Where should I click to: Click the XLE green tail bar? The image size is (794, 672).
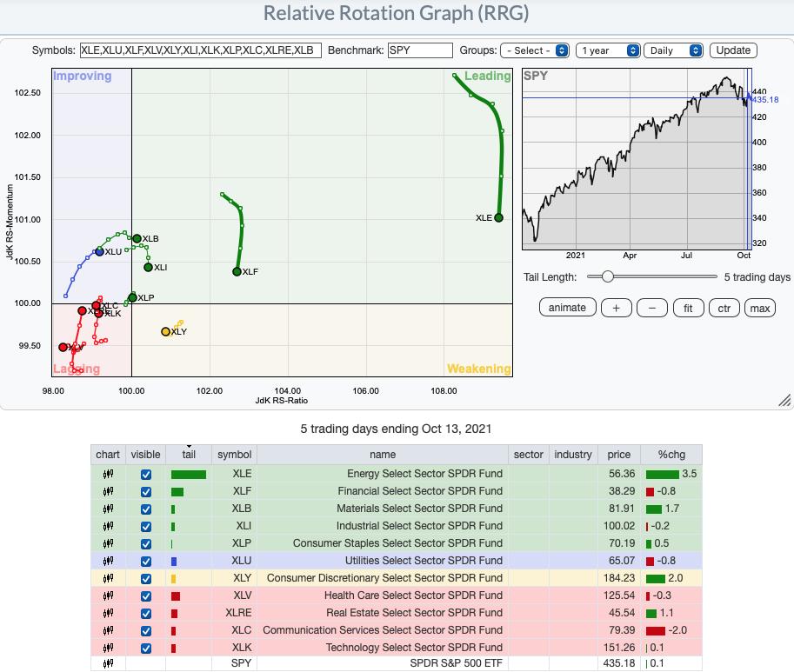click(x=189, y=474)
